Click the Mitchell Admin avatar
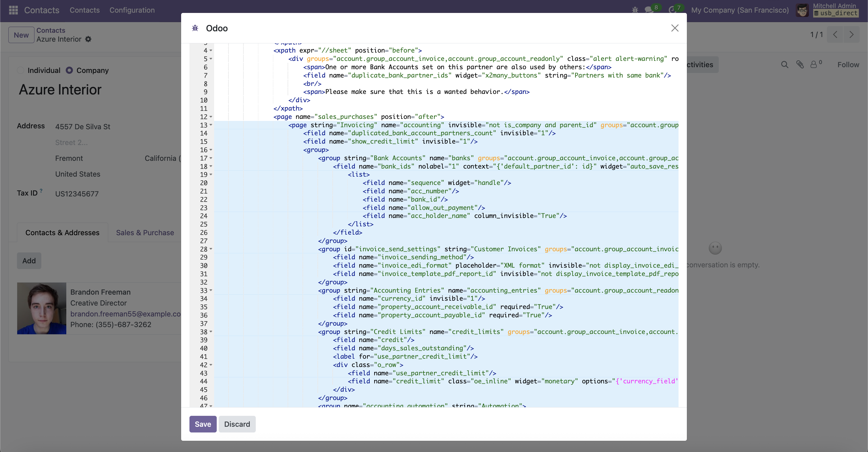 click(x=802, y=10)
